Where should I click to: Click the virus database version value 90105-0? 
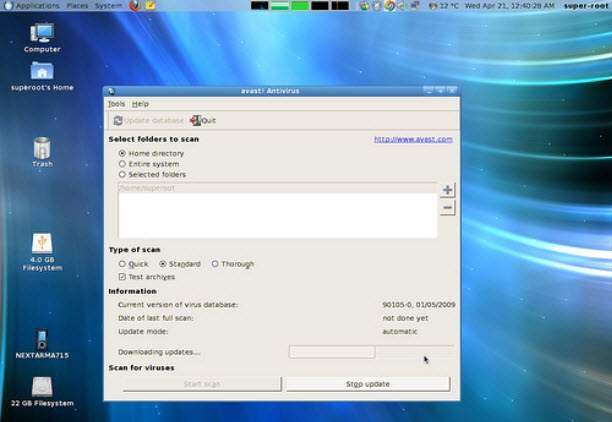(419, 304)
